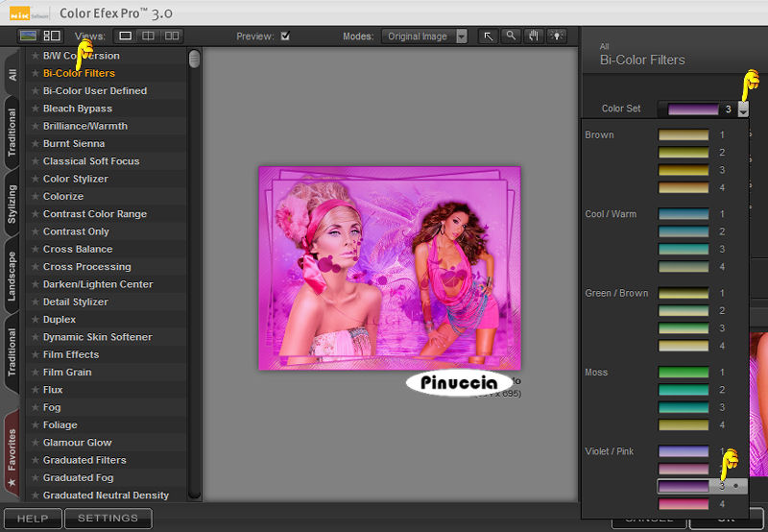
Task: Select the Graduated Neutral Density filter
Action: click(x=106, y=496)
